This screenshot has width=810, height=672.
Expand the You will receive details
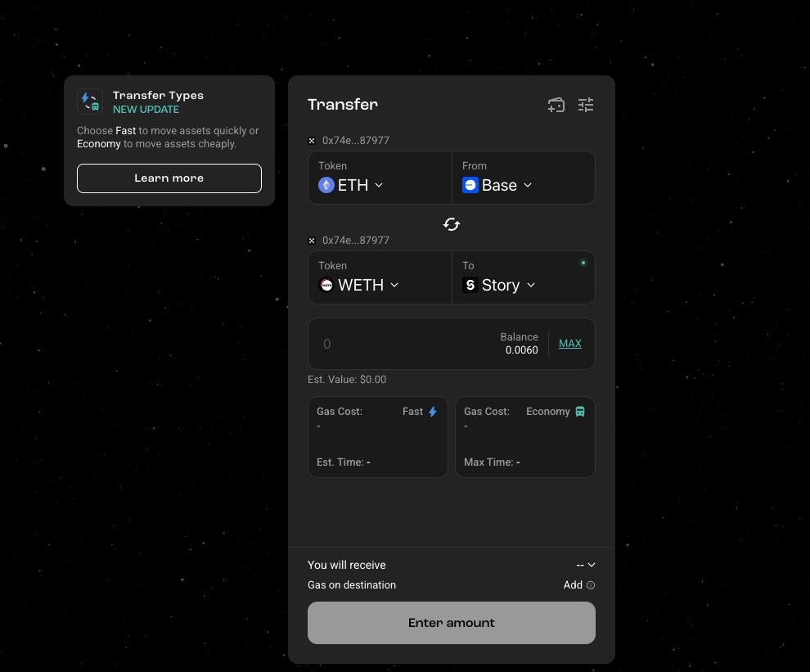(586, 565)
